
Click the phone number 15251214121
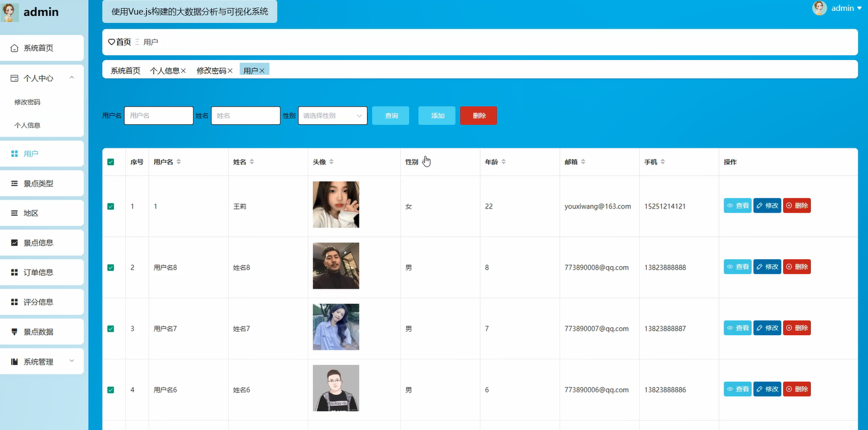665,207
